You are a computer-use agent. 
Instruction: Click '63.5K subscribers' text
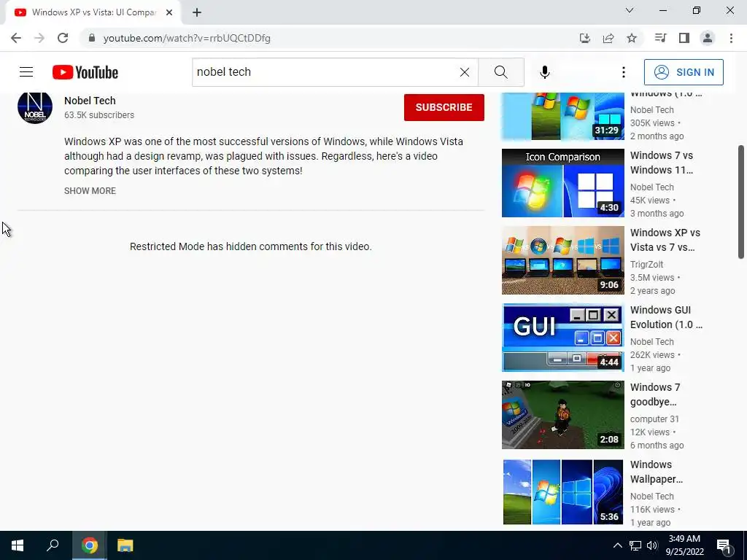99,114
